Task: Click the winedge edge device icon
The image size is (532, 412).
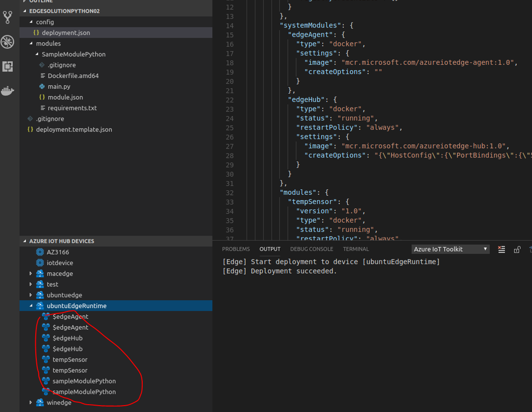Action: pos(40,403)
